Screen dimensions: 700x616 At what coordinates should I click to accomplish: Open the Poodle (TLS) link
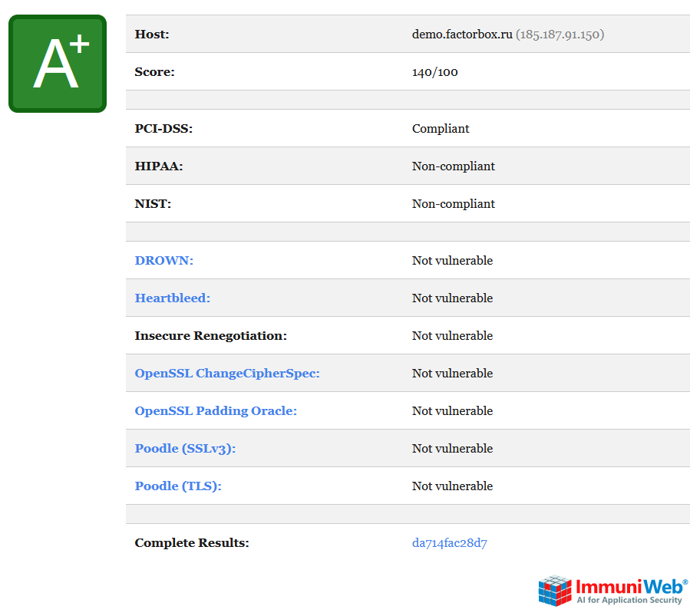[178, 486]
